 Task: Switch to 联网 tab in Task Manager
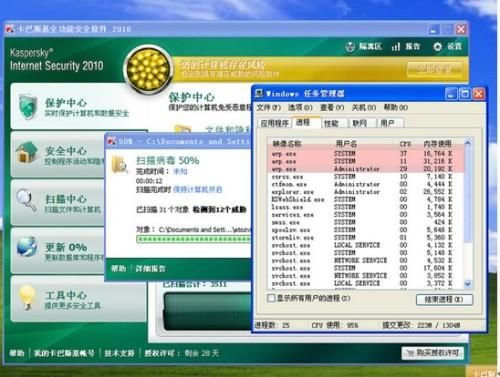coord(362,123)
